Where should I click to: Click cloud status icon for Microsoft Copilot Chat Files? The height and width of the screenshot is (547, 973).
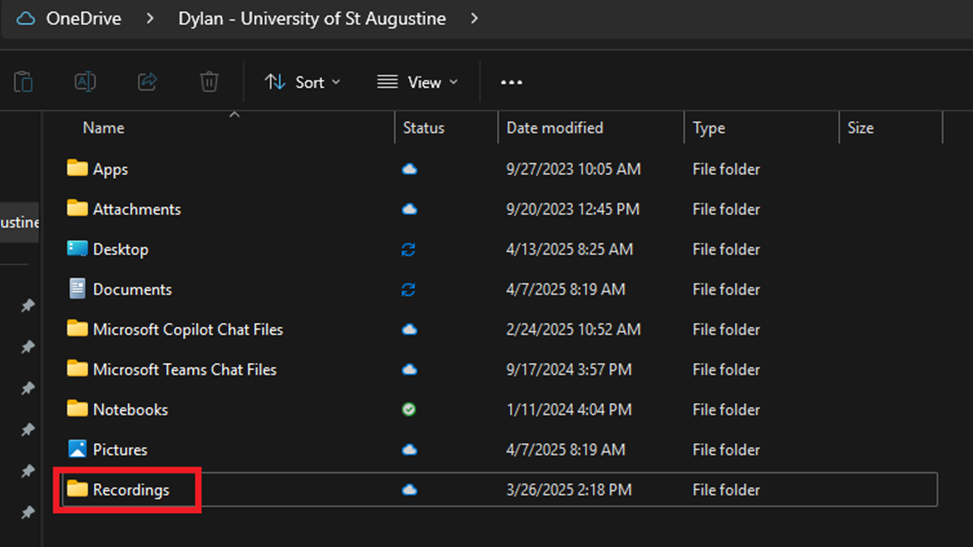click(409, 330)
